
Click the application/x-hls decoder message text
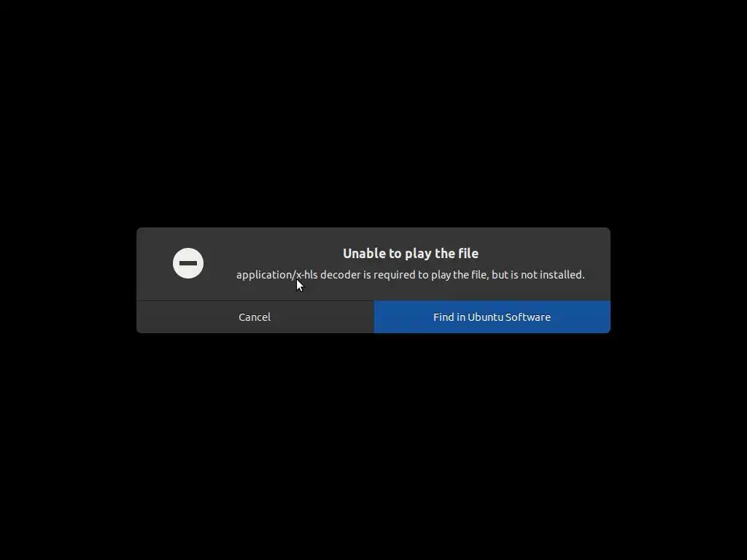click(x=411, y=275)
